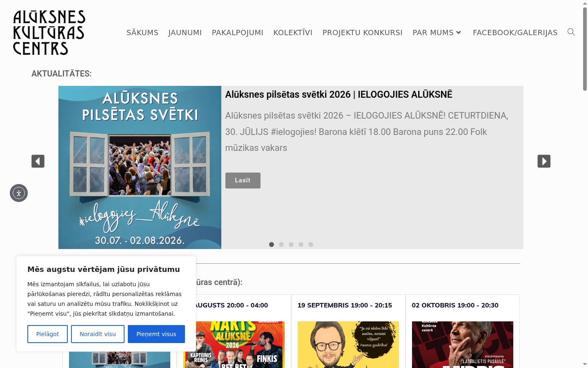Click the page vertical scrollbar thumb
Image resolution: width=588 pixels, height=368 pixels.
pos(585,48)
